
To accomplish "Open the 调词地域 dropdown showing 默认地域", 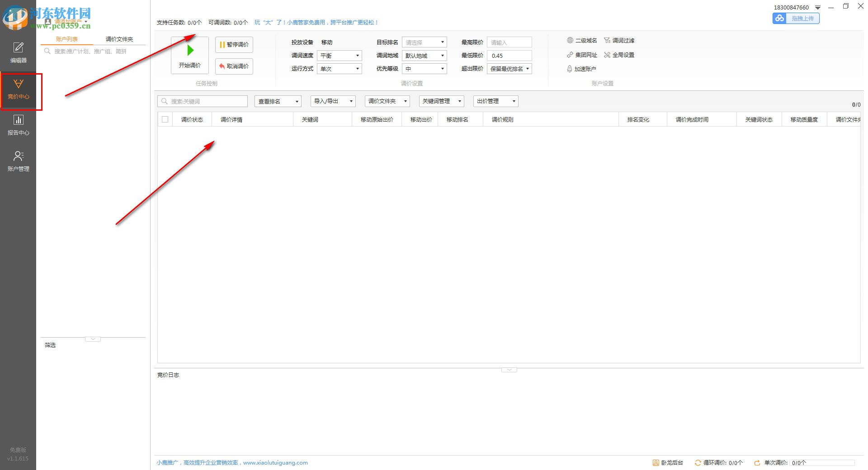I will coord(425,56).
